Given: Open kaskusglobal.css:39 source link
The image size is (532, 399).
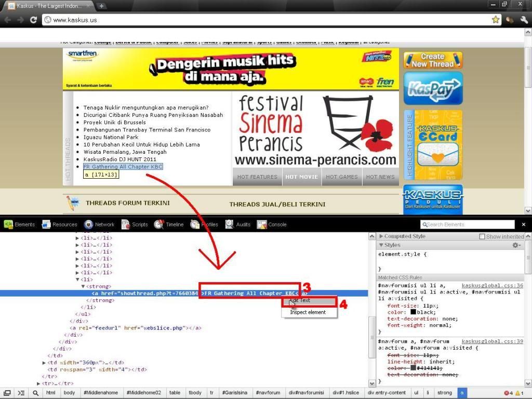Looking at the screenshot, I should coord(493,341).
